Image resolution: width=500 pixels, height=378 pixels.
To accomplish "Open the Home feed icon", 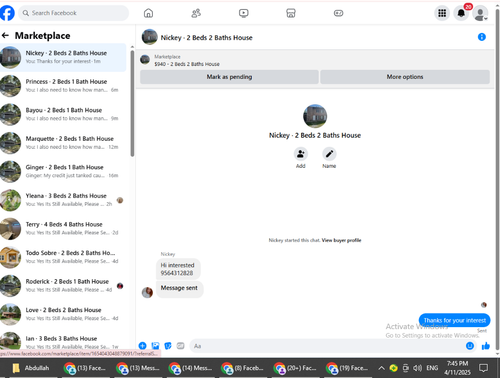I will 148,13.
